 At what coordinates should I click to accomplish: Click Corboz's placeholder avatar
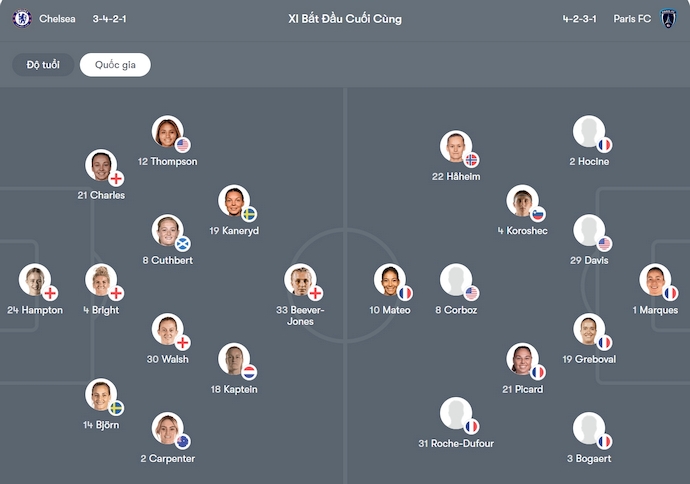[455, 280]
